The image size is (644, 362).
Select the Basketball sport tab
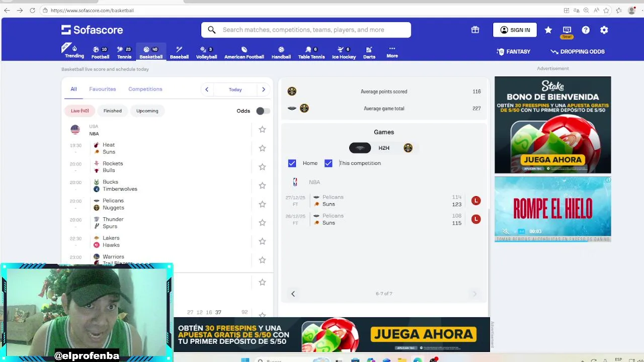(151, 52)
